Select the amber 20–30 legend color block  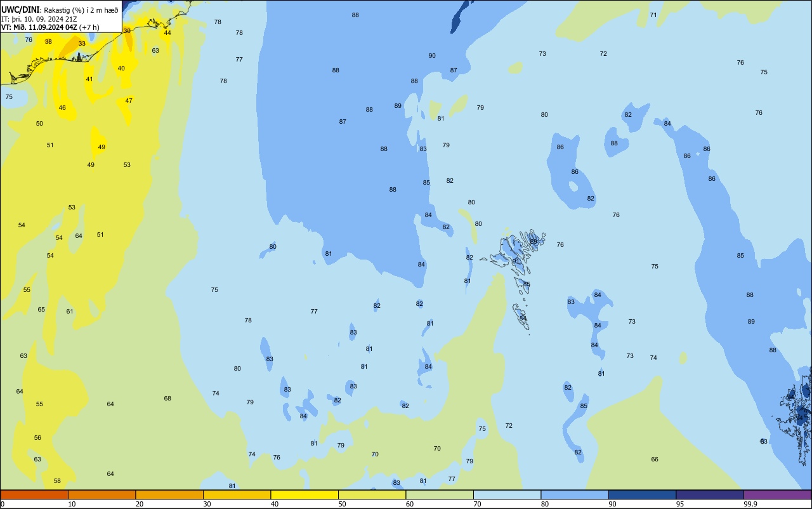coord(169,494)
